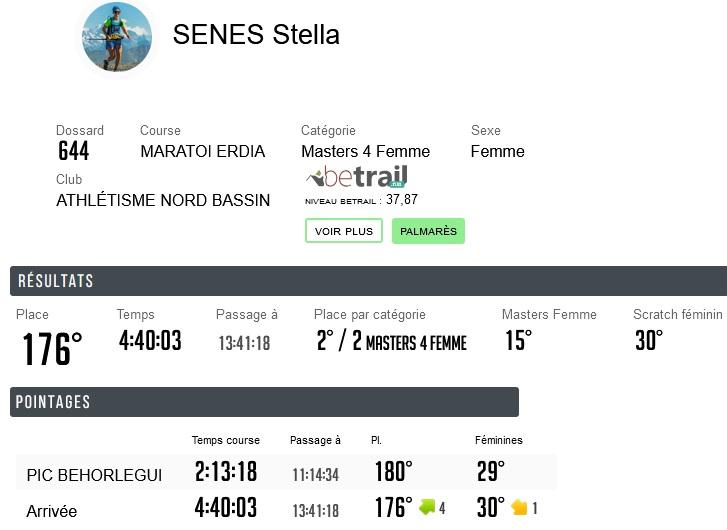The width and height of the screenshot is (727, 530).
Task: Click the MARATOI ERDIA course name
Action: [203, 151]
